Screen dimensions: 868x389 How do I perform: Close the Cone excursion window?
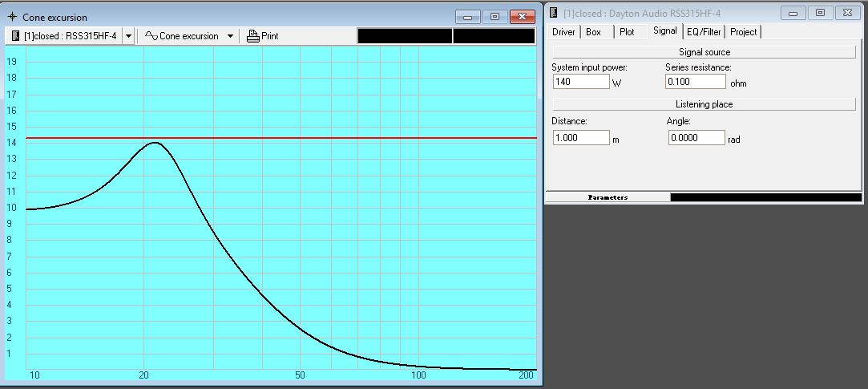click(522, 17)
